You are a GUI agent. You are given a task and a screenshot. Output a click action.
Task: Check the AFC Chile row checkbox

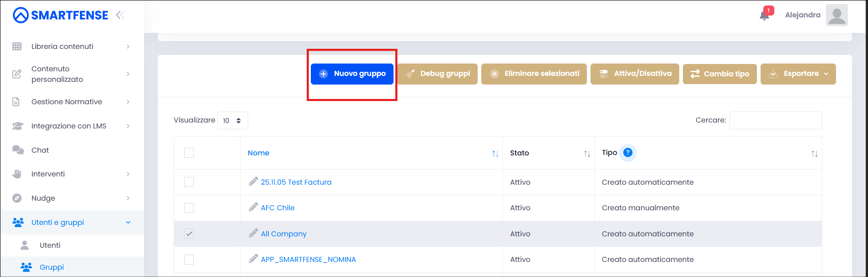tap(189, 208)
